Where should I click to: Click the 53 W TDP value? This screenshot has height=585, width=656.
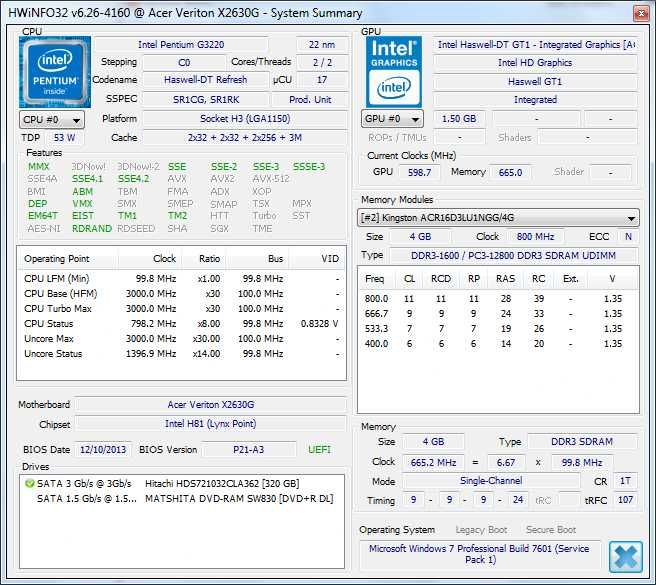[x=64, y=138]
